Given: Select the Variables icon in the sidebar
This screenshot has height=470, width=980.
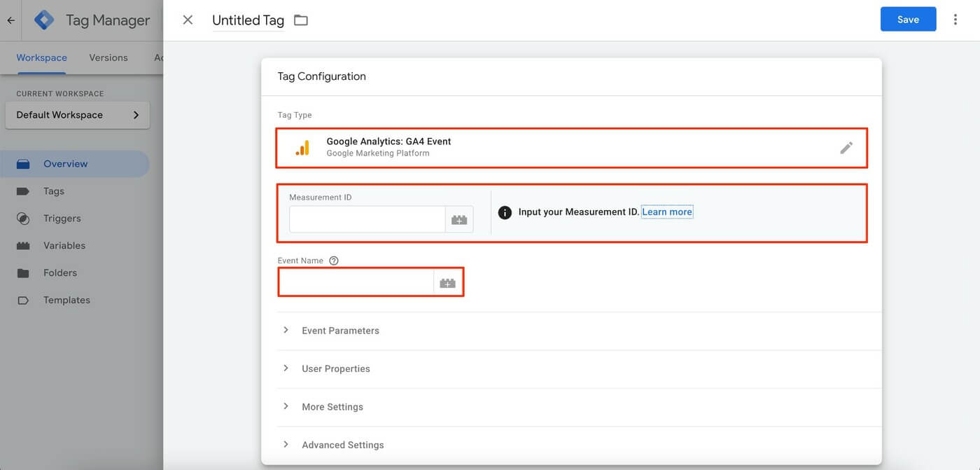Looking at the screenshot, I should pos(24,245).
